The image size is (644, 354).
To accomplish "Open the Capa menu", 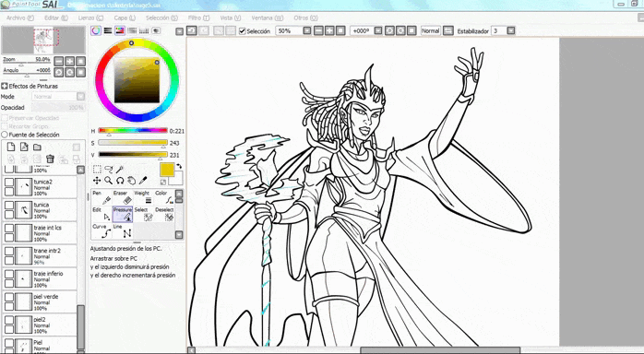I will (125, 18).
